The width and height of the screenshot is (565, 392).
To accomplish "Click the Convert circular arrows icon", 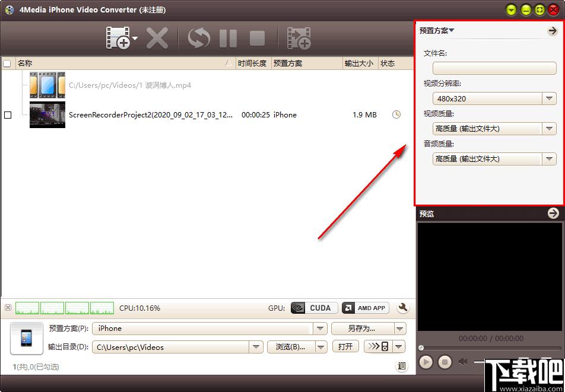I will [199, 38].
